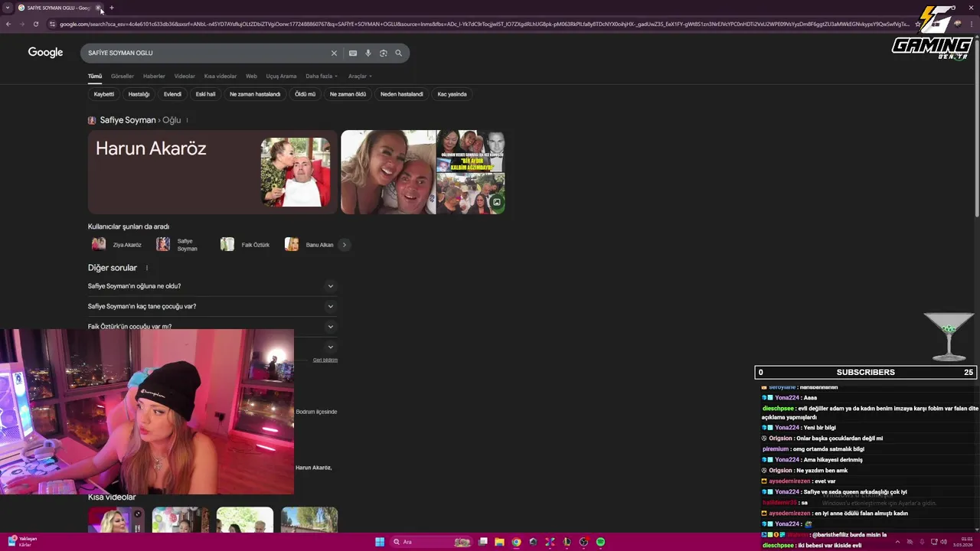980x551 pixels.
Task: Open the Banu Alkan related search
Action: [310, 245]
